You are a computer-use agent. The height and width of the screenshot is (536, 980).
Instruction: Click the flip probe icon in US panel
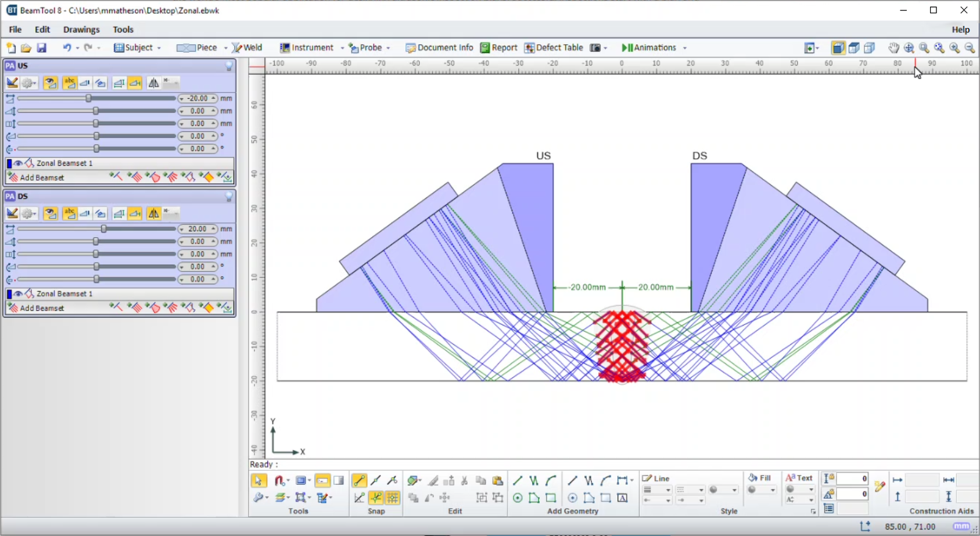coord(153,83)
